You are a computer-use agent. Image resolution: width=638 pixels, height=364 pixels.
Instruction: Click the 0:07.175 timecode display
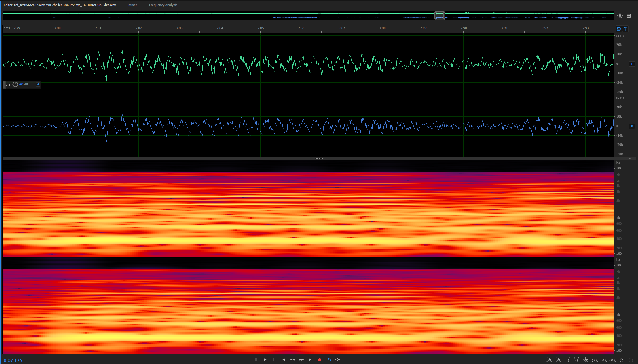[13, 360]
